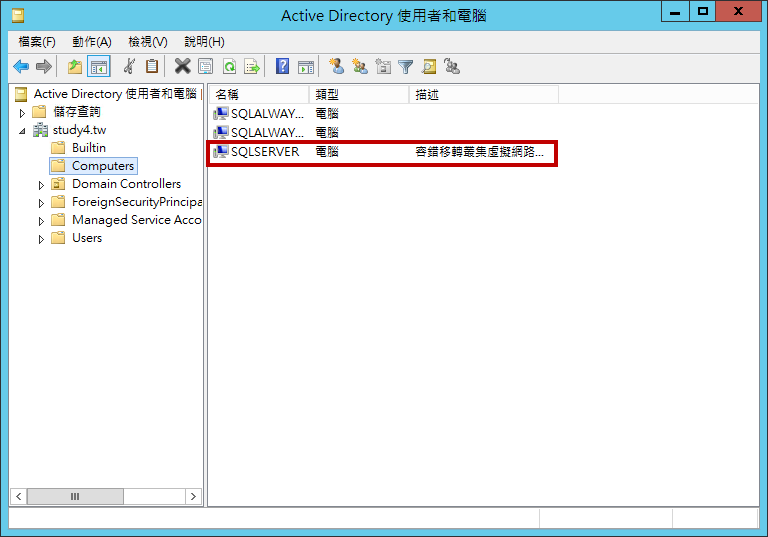Open the 動作(A) menu
The image size is (768, 537).
pos(92,42)
